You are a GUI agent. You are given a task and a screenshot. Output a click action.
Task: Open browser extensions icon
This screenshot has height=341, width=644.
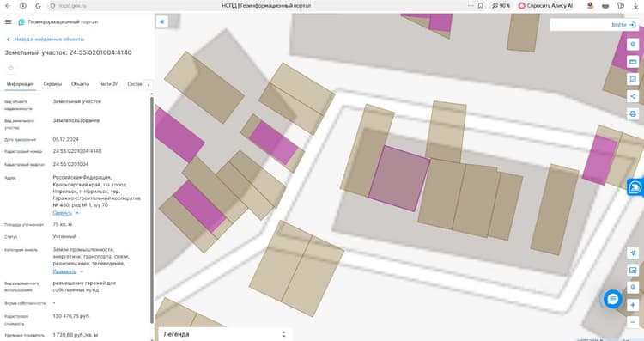(620, 6)
